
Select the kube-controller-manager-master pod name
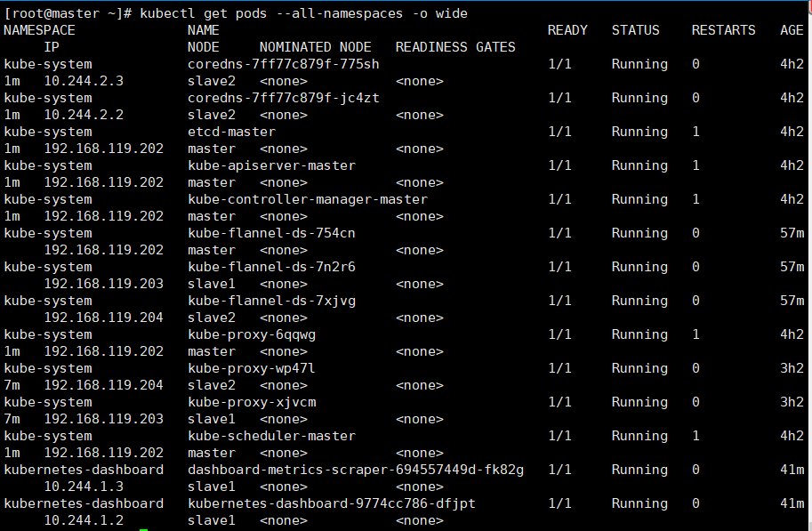(308, 199)
